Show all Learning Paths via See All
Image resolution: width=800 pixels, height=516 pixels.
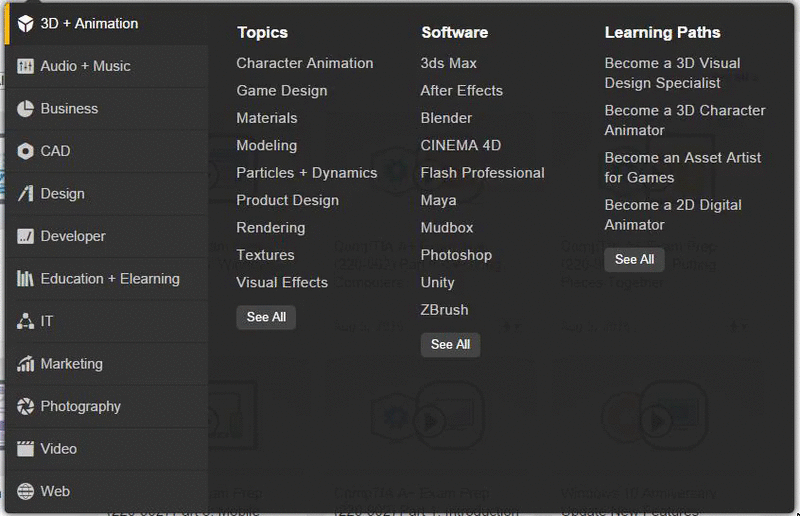635,259
